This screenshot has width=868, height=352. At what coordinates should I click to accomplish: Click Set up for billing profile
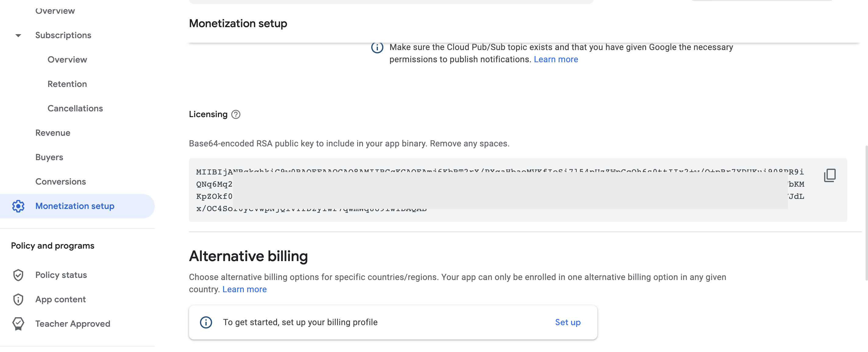(x=567, y=322)
